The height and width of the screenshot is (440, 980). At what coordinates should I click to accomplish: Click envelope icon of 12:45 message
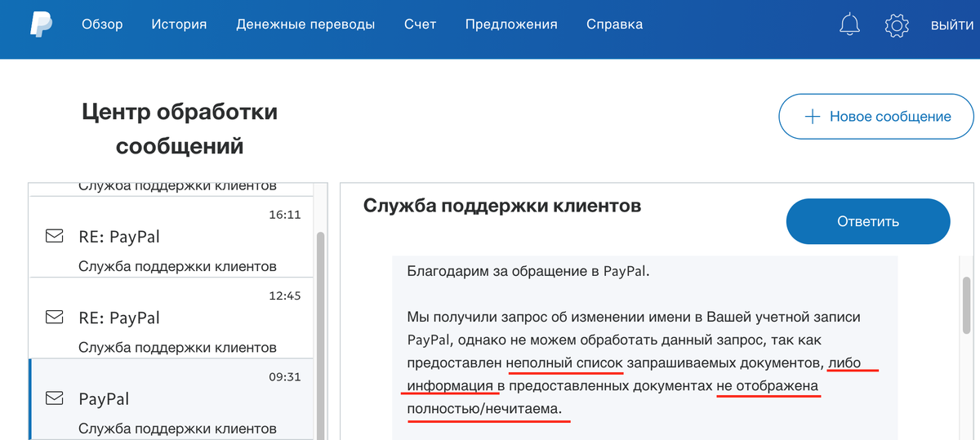coord(54,318)
